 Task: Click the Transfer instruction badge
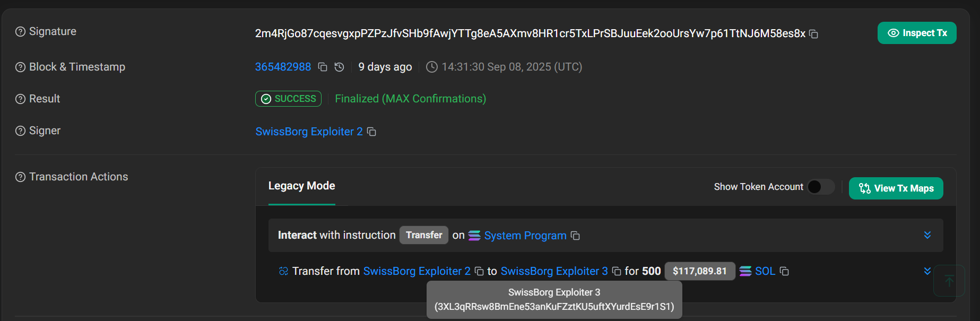[x=424, y=235]
